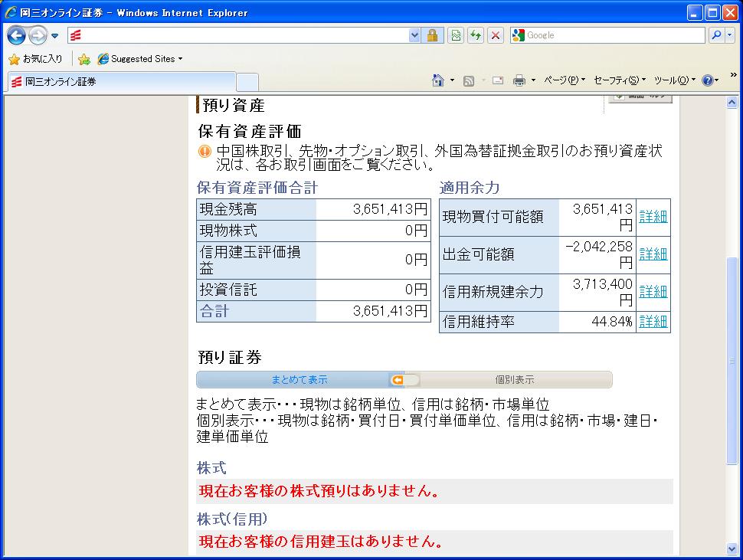
Task: Expand the address bar history dropdown arrow
Action: [x=414, y=35]
